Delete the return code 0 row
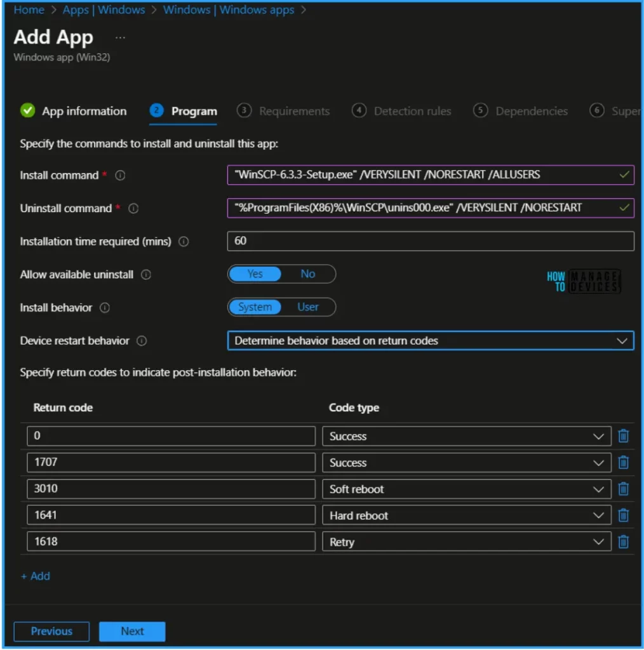644x650 pixels. [623, 436]
